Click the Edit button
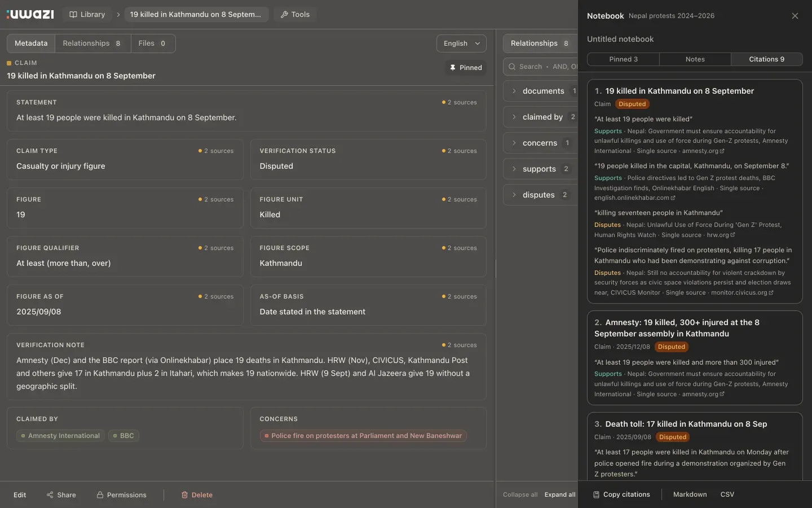This screenshot has width=812, height=508. [20, 495]
